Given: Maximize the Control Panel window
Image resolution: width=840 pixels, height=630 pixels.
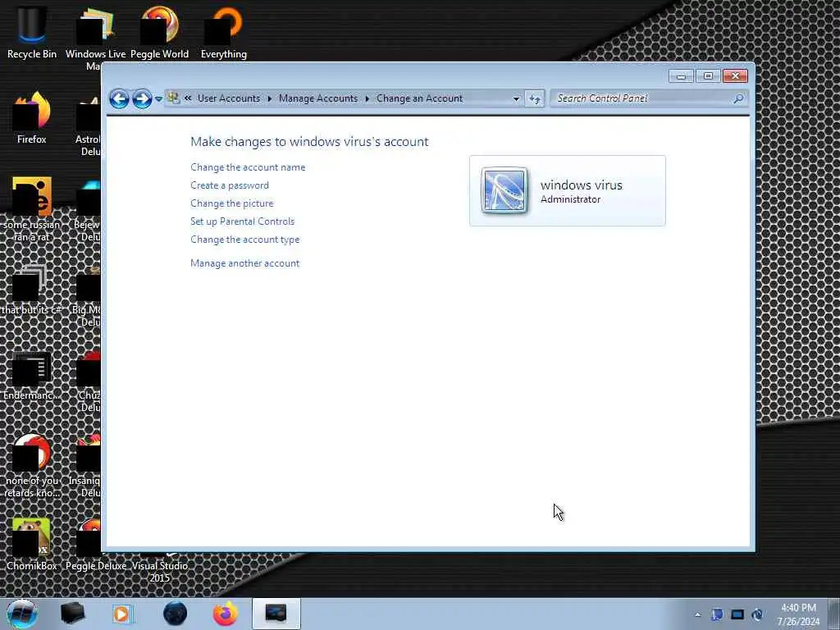Looking at the screenshot, I should coord(708,76).
